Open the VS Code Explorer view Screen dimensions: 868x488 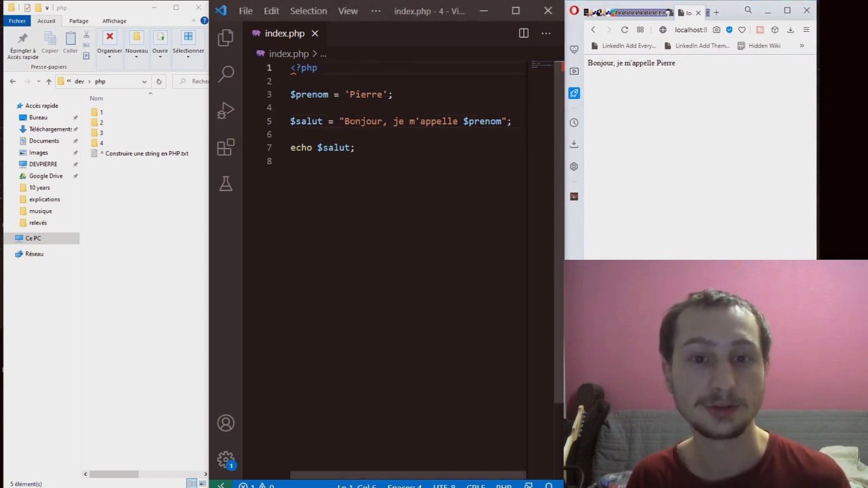coord(226,38)
